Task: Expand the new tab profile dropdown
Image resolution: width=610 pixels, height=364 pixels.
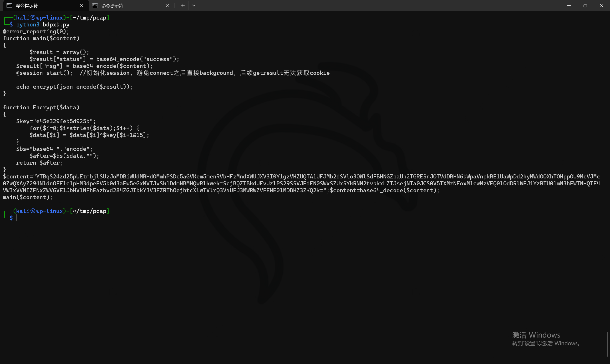Action: (x=194, y=5)
